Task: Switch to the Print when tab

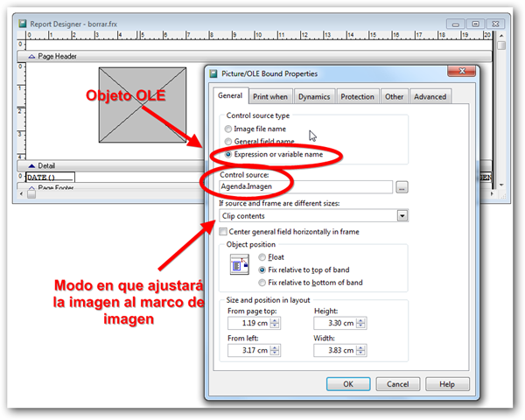Action: tap(270, 97)
